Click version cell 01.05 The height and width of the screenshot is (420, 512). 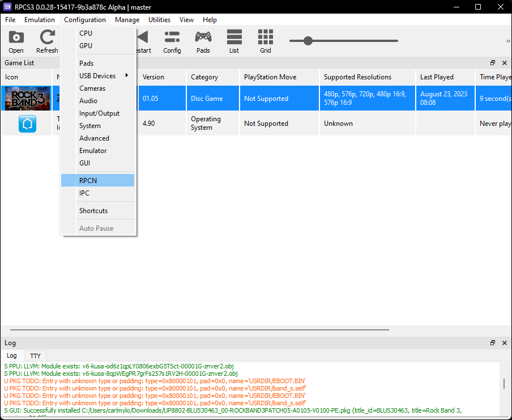(162, 99)
